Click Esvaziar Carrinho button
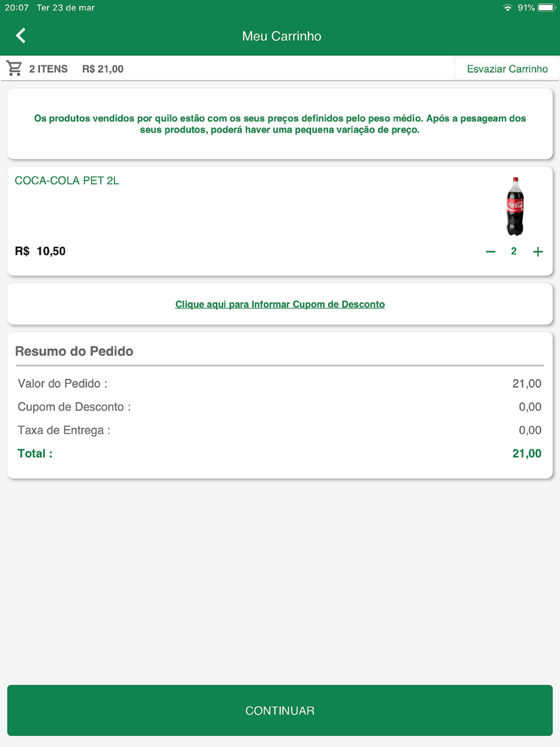This screenshot has width=560, height=747. [507, 69]
